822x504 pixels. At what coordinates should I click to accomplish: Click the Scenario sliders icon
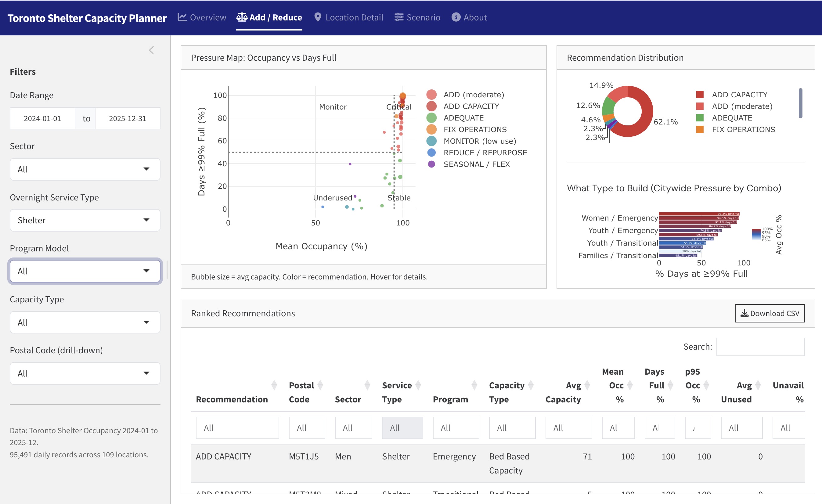(x=399, y=17)
